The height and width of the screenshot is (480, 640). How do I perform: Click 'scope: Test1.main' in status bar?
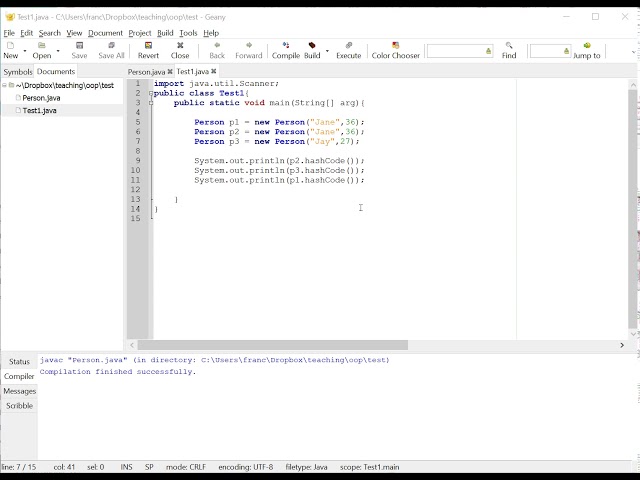tap(369, 467)
